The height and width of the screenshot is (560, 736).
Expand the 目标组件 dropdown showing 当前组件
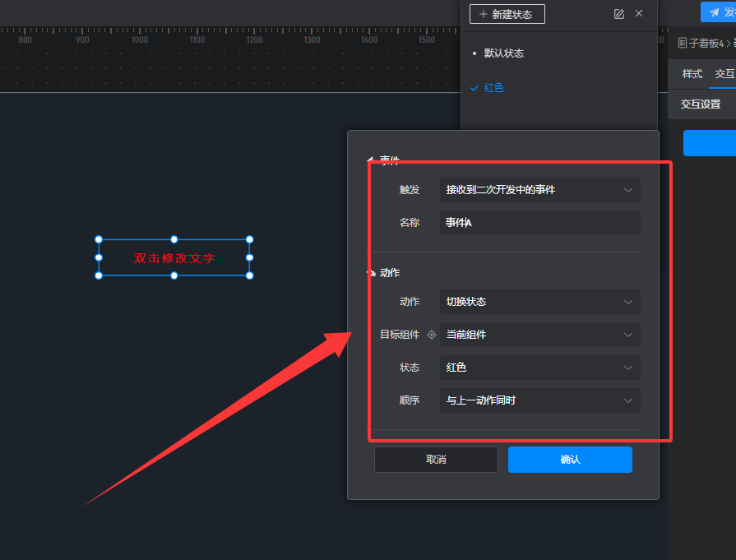(539, 335)
